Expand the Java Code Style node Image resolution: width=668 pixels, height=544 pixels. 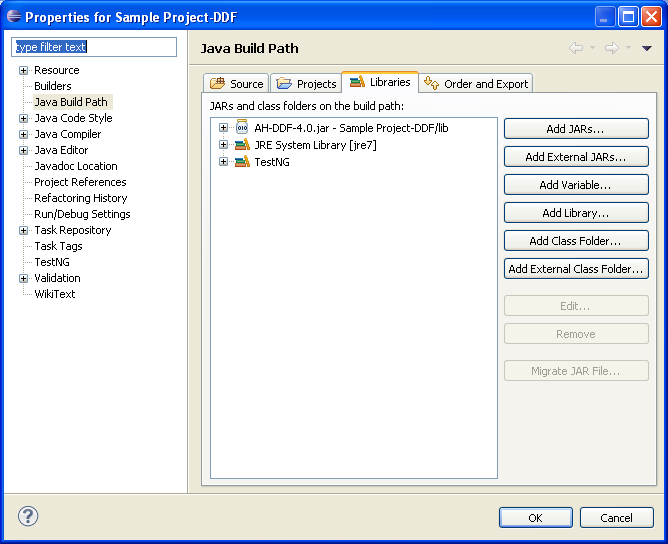(23, 118)
